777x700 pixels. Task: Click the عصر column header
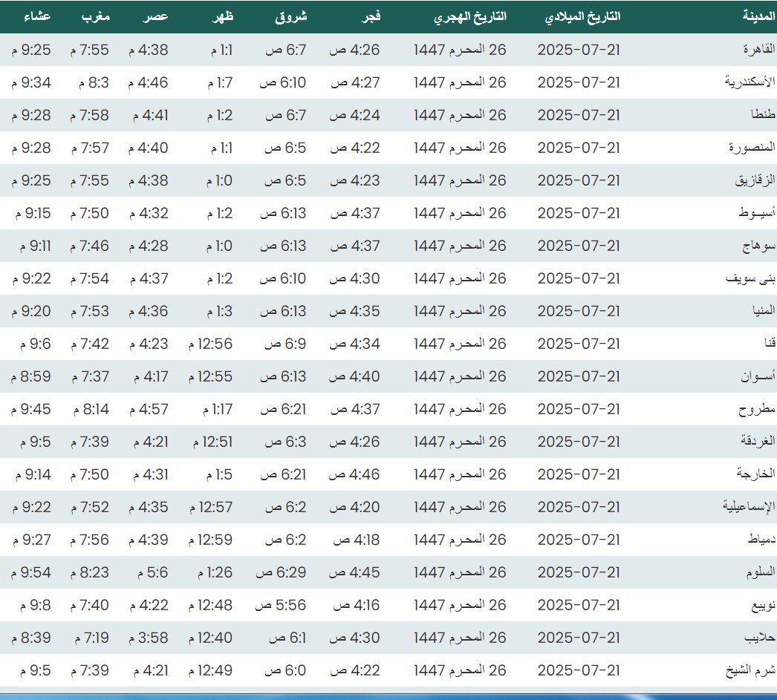pos(155,16)
